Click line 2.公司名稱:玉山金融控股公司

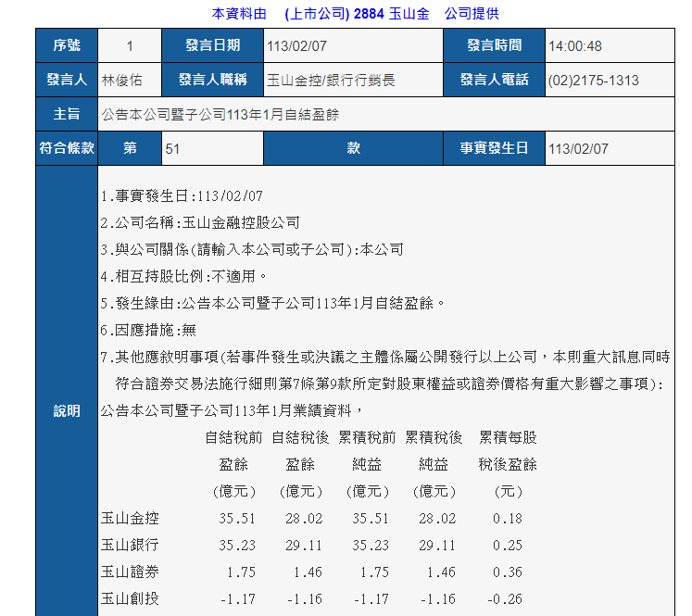200,223
